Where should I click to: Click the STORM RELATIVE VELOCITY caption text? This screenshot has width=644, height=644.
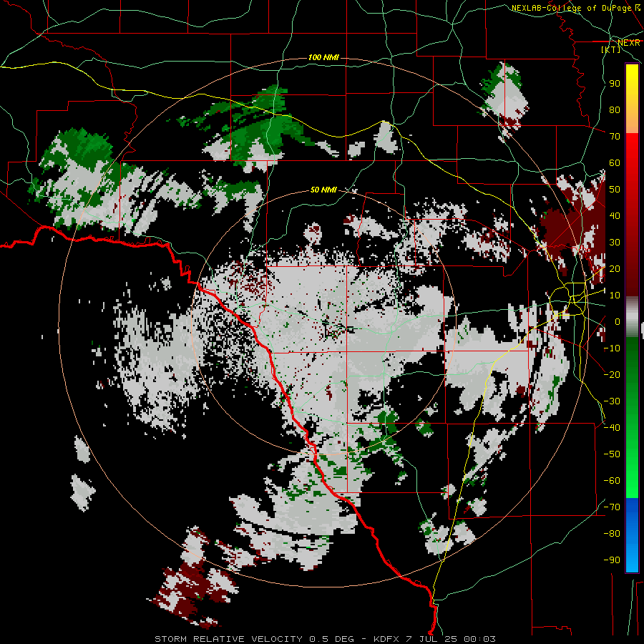(x=228, y=639)
